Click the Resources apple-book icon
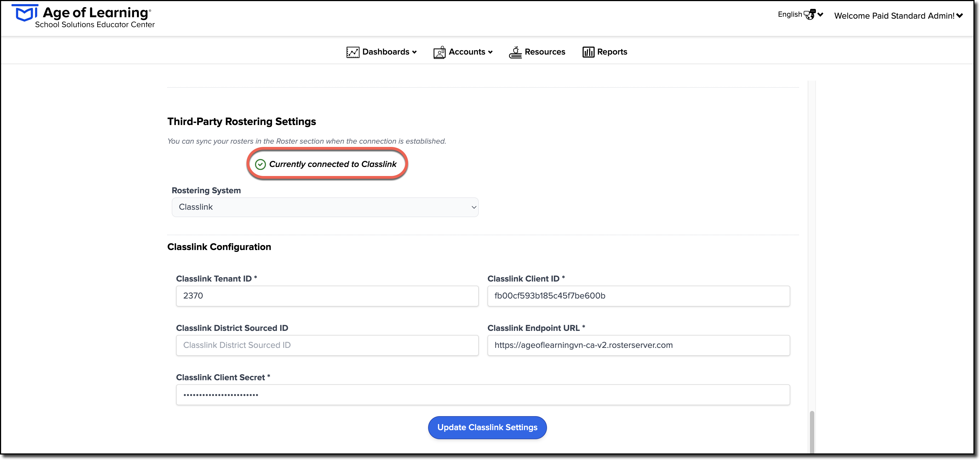Screen dimensions: 980x460 (x=515, y=52)
